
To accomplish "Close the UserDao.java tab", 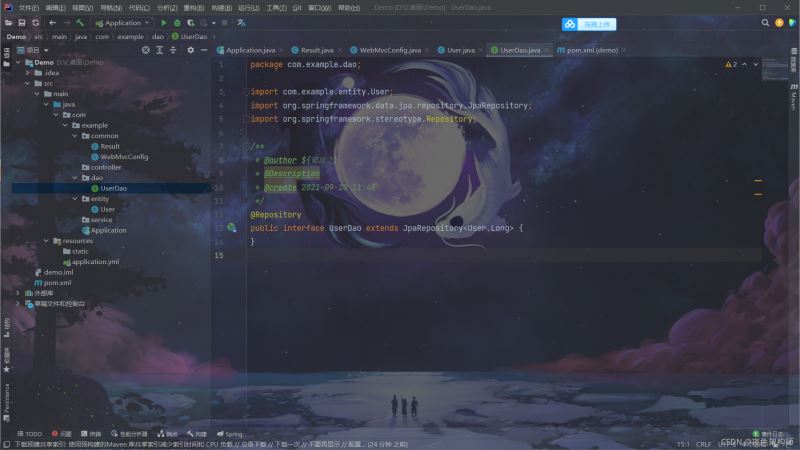I will pos(546,51).
